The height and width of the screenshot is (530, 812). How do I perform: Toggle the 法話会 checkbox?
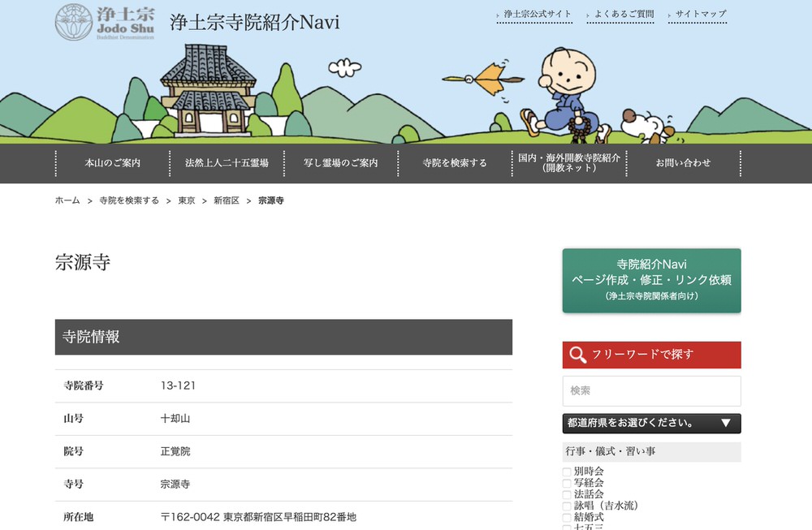point(567,494)
